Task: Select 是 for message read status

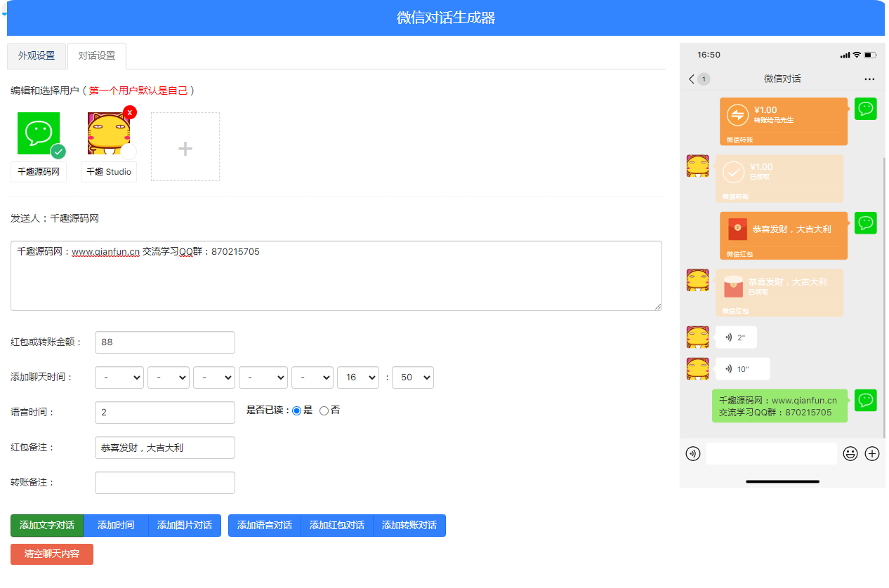Action: click(298, 410)
